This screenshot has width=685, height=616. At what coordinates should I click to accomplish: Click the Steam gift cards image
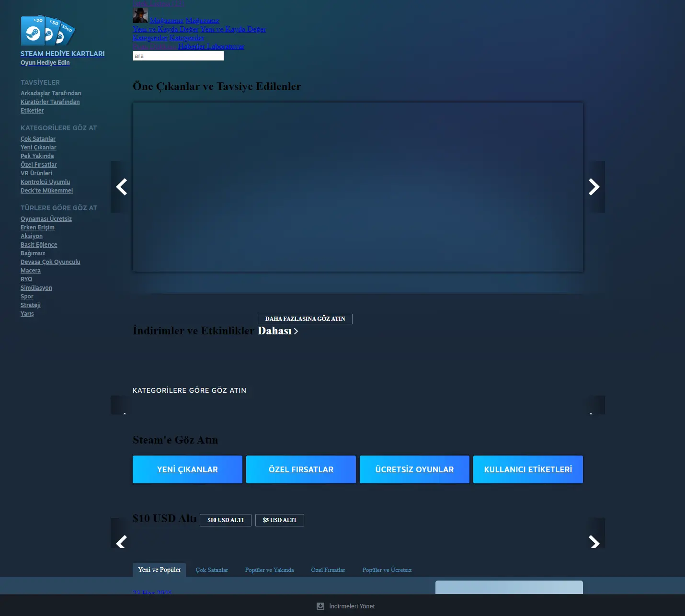pos(48,31)
